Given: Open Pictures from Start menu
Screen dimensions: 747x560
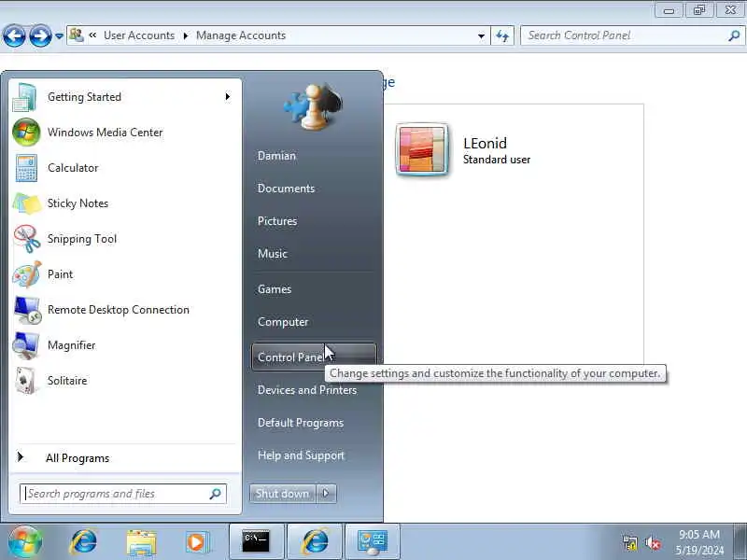Looking at the screenshot, I should (x=277, y=221).
